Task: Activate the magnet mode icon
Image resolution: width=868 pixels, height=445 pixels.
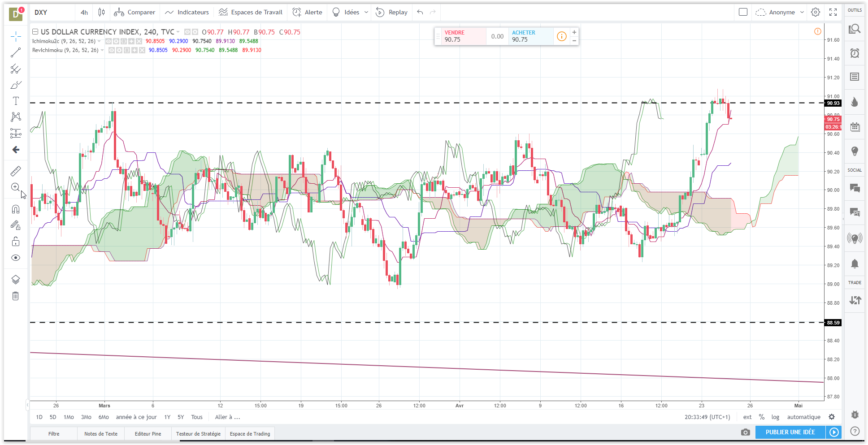Action: (16, 209)
